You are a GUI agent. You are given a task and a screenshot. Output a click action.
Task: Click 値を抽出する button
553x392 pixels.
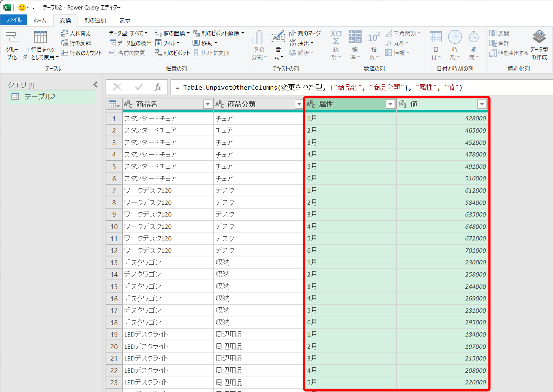click(509, 53)
